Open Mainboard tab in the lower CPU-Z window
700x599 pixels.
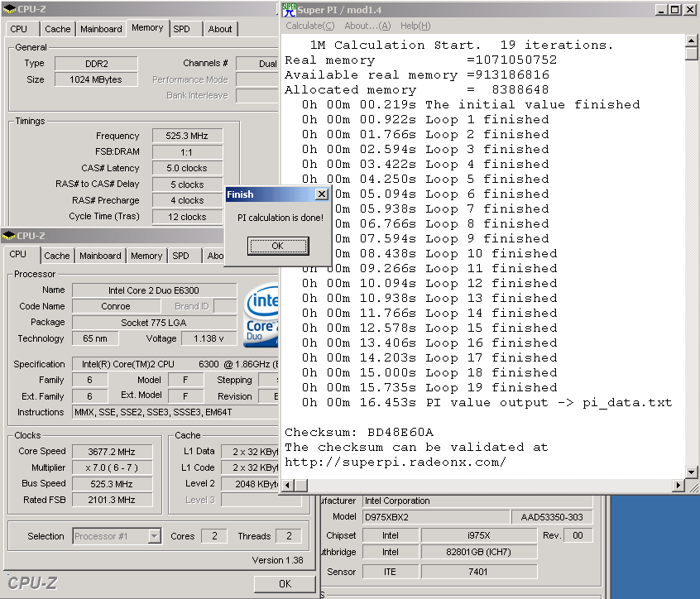pyautogui.click(x=100, y=256)
